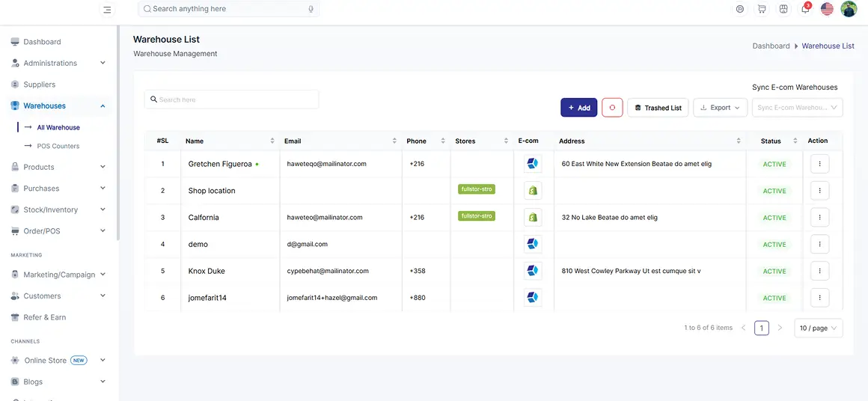Viewport: 868px width, 401px height.
Task: Sort table by Name column
Action: [x=272, y=141]
